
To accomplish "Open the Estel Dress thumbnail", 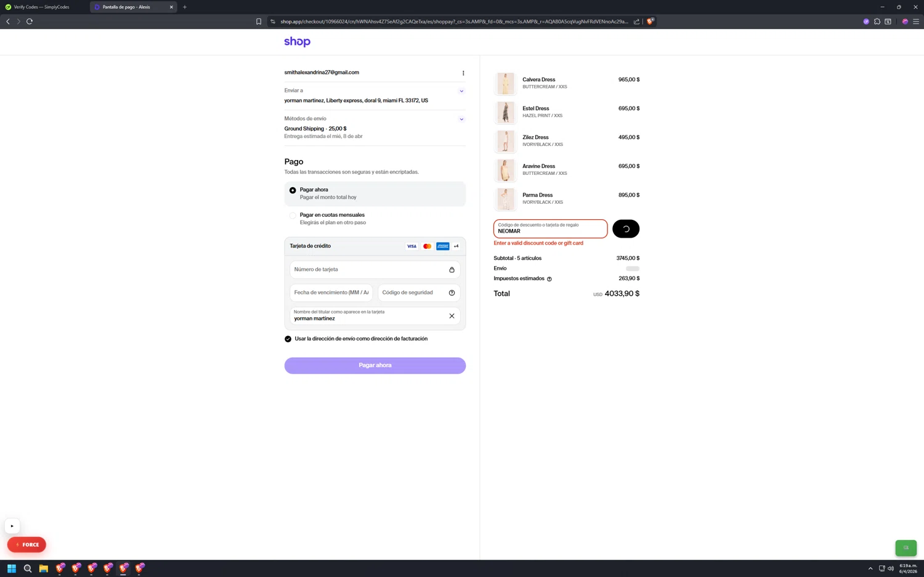I will tap(506, 112).
